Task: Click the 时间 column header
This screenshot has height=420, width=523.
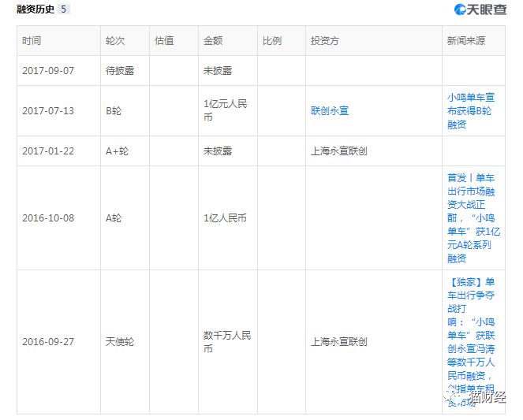Action: tap(32, 41)
